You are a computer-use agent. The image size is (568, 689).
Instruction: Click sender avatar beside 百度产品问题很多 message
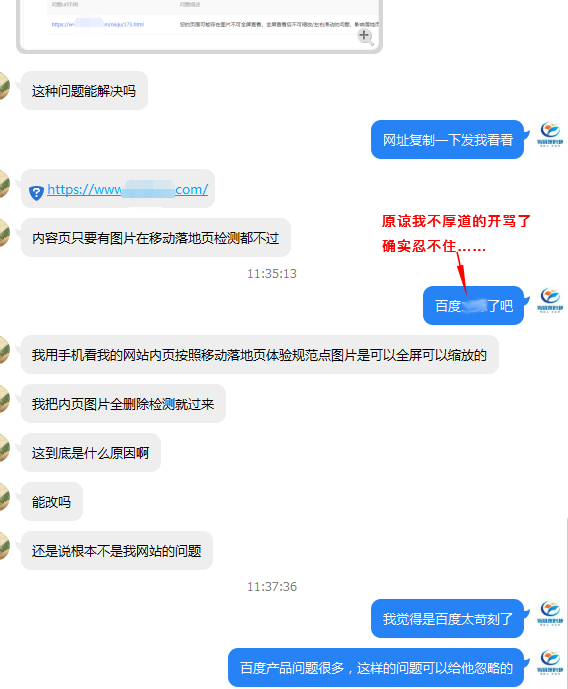[x=550, y=662]
